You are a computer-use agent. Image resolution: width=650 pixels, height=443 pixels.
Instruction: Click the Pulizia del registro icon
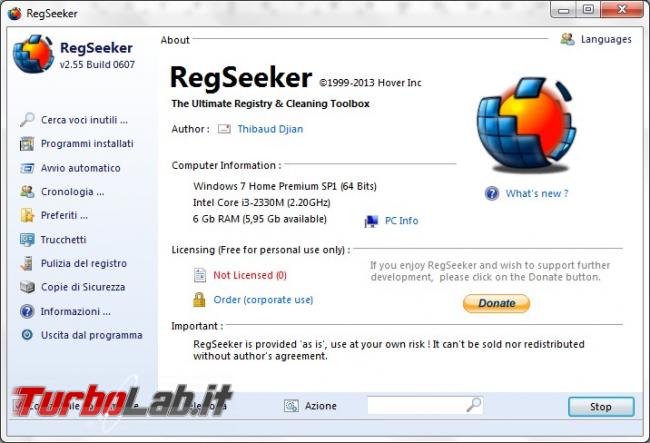[27, 263]
